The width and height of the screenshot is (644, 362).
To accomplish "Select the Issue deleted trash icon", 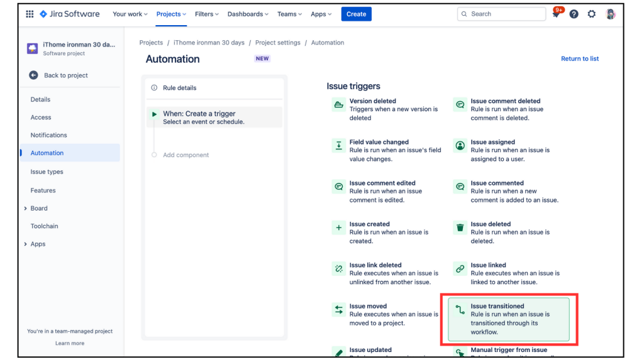I will click(460, 228).
